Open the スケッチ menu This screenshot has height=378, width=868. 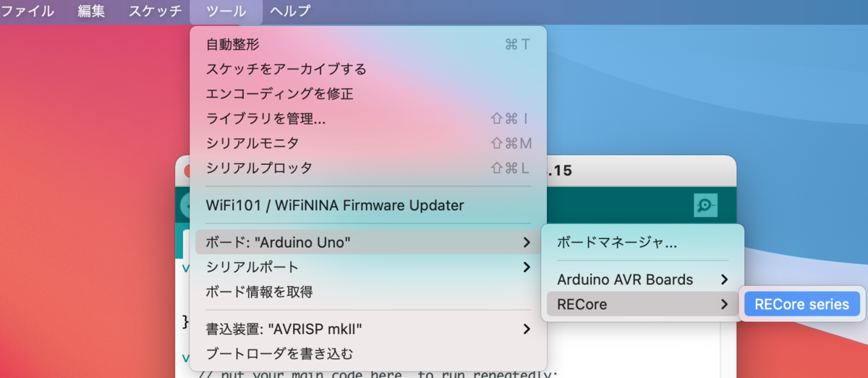point(155,11)
